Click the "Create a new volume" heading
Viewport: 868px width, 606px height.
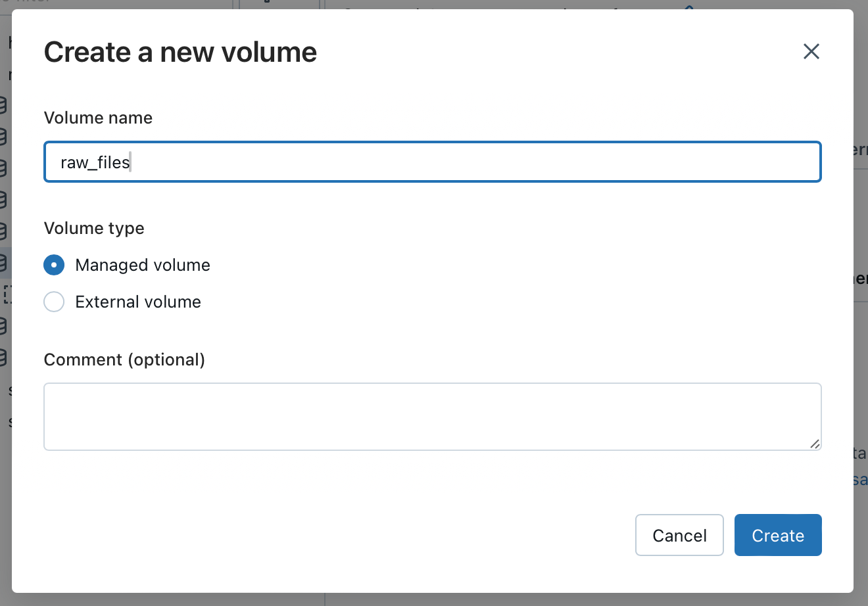click(180, 52)
